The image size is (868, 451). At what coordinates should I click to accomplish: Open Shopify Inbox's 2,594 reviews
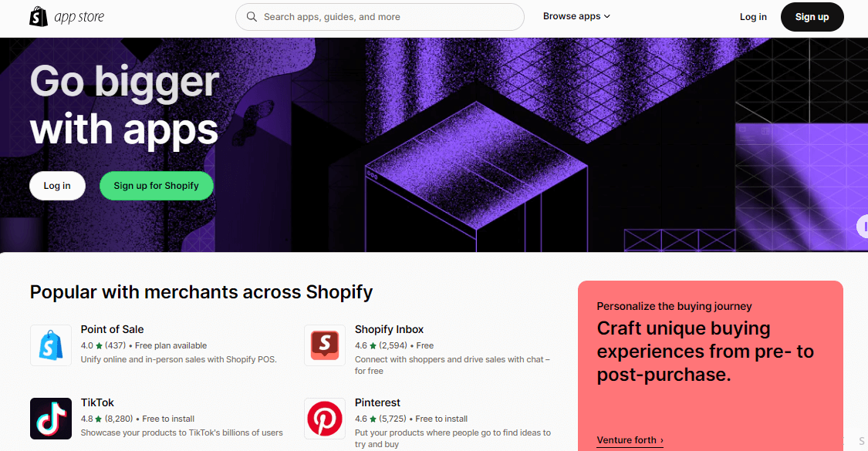pos(393,345)
